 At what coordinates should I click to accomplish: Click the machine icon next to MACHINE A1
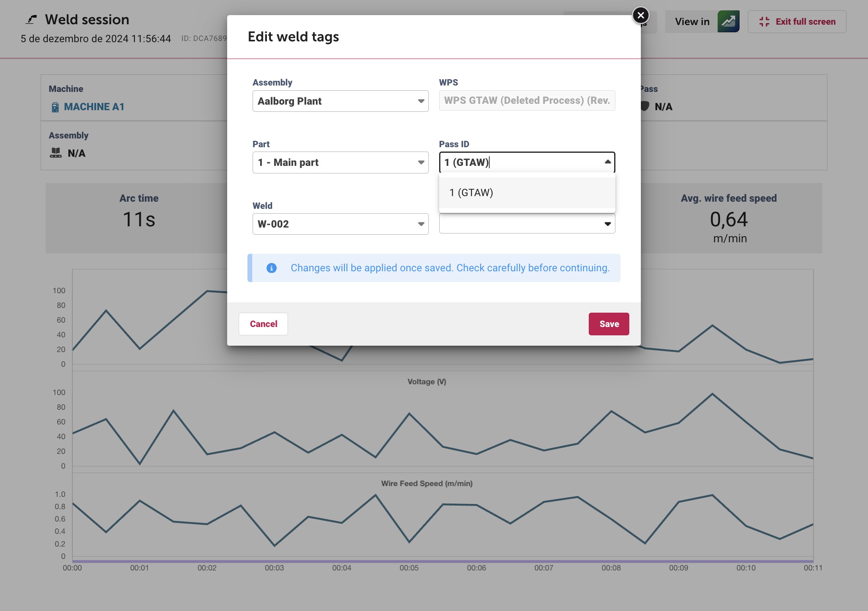[x=55, y=107]
